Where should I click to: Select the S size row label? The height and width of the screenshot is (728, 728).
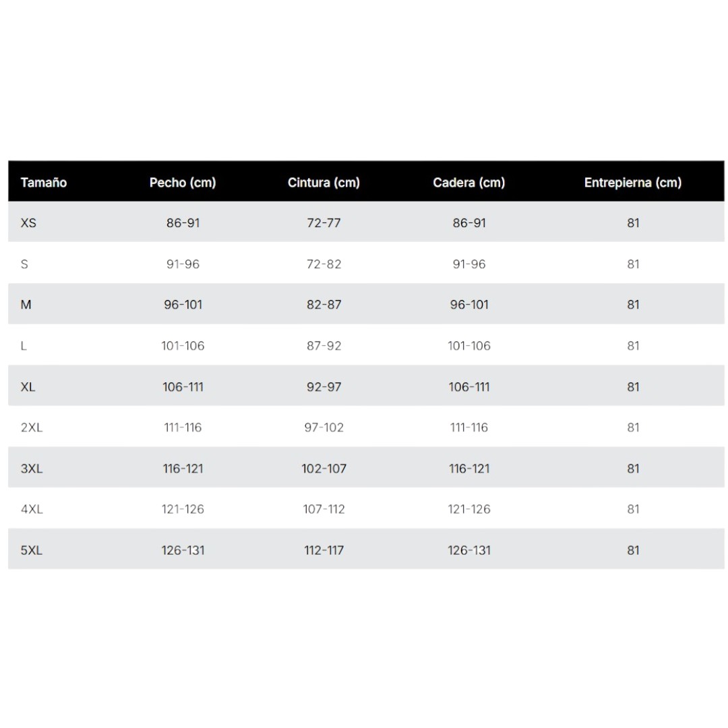click(x=25, y=264)
